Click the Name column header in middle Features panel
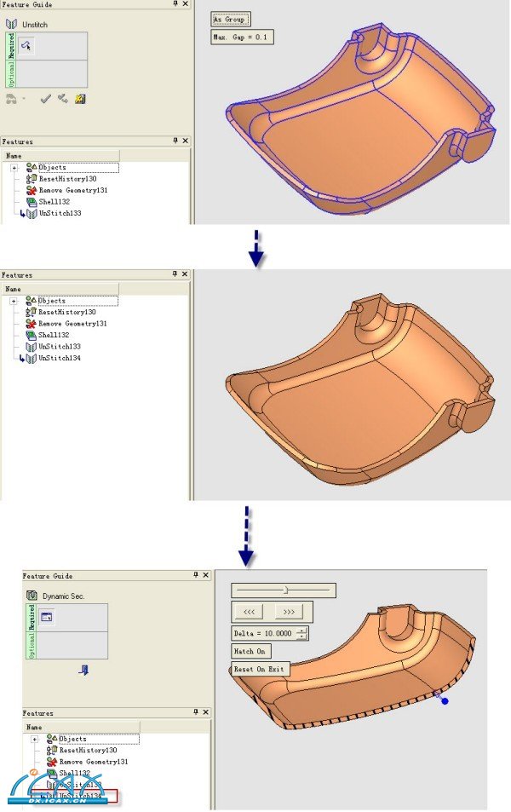 [60, 289]
